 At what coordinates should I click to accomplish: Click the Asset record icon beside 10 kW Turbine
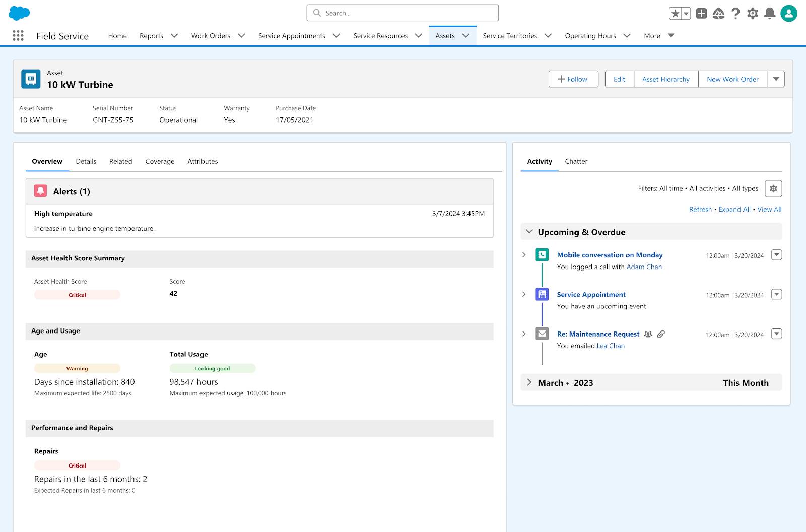pyautogui.click(x=31, y=79)
